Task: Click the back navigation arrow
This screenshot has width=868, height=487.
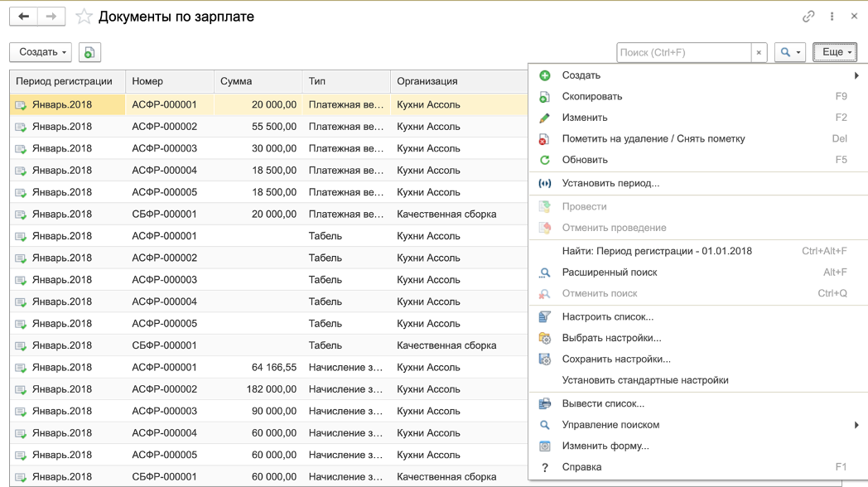Action: [x=23, y=17]
